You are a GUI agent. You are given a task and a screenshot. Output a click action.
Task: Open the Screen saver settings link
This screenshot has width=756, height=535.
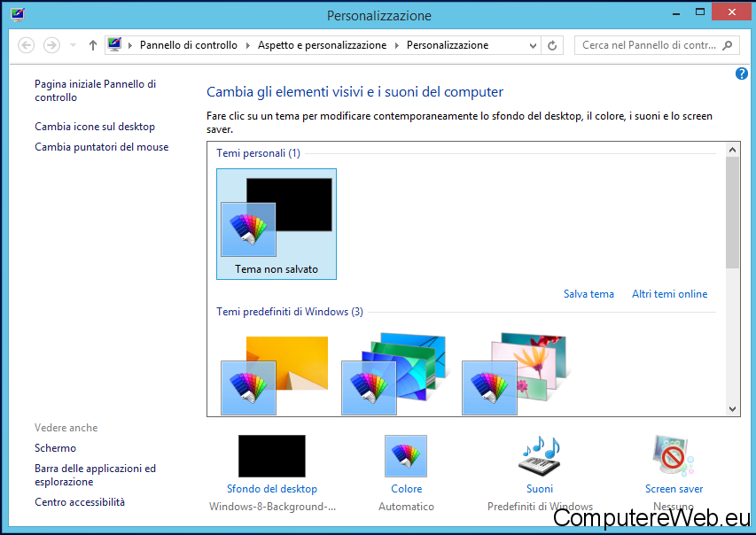click(674, 489)
